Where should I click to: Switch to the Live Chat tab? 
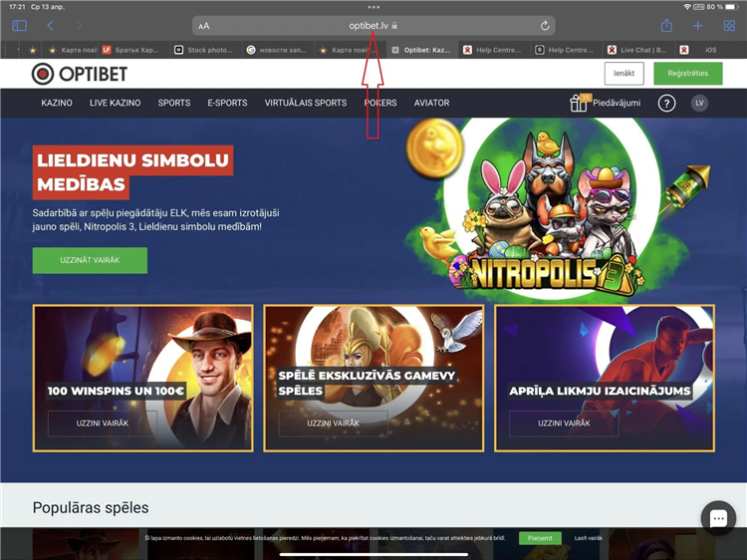click(638, 50)
